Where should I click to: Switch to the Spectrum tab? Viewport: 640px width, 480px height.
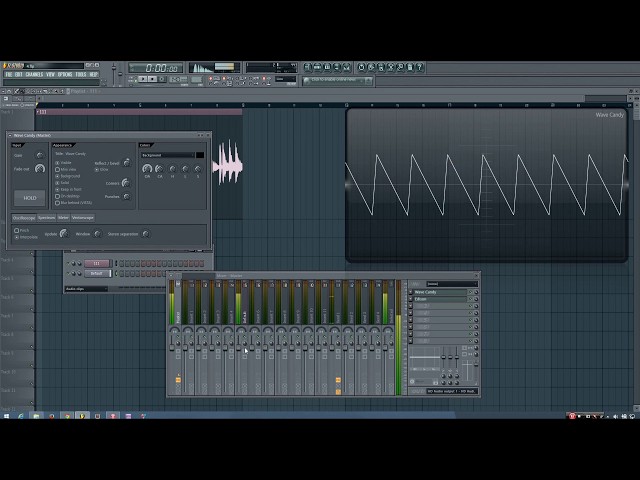pyautogui.click(x=46, y=218)
